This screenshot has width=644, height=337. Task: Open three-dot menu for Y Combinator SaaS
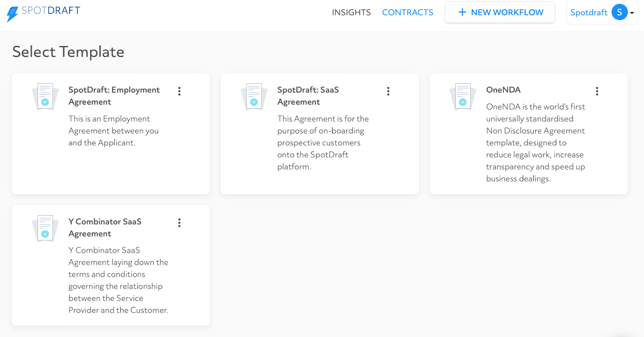coord(180,223)
